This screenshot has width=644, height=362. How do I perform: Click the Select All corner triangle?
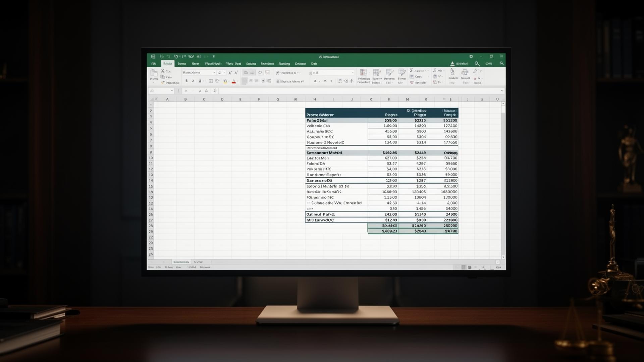click(x=152, y=99)
